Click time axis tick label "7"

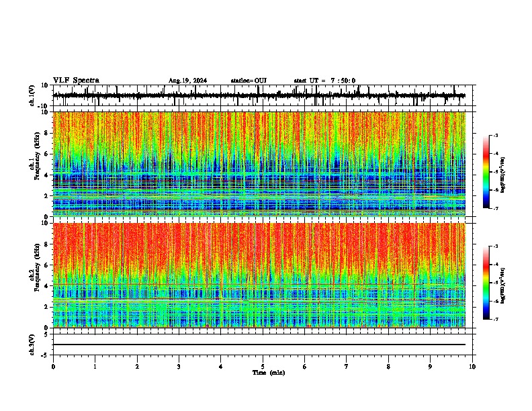tap(347, 367)
